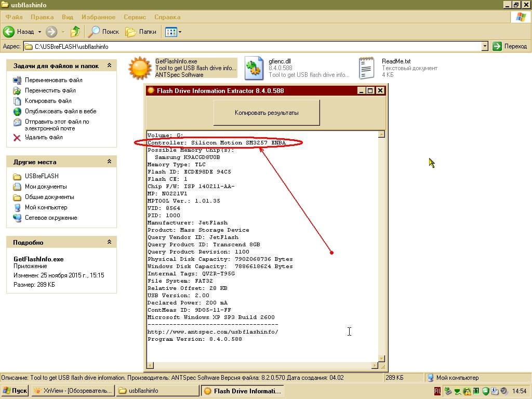This screenshot has height=399, width=532.
Task: Select the GetFlashInfo.exe sun icon
Action: (x=139, y=68)
